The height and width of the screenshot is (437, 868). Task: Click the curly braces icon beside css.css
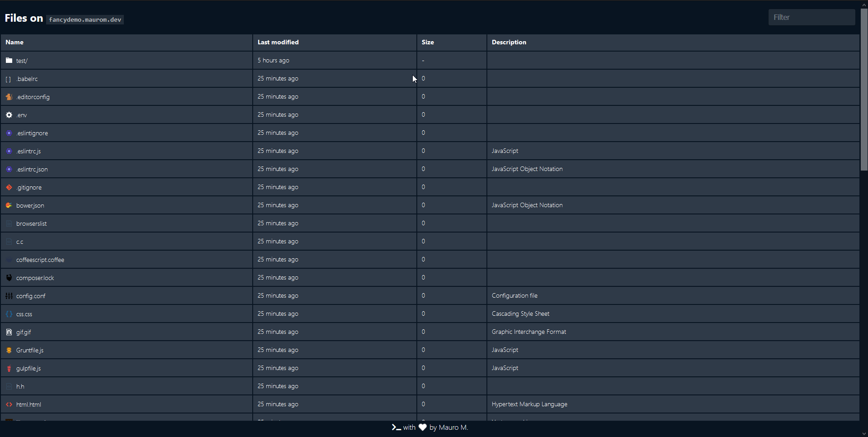(9, 314)
